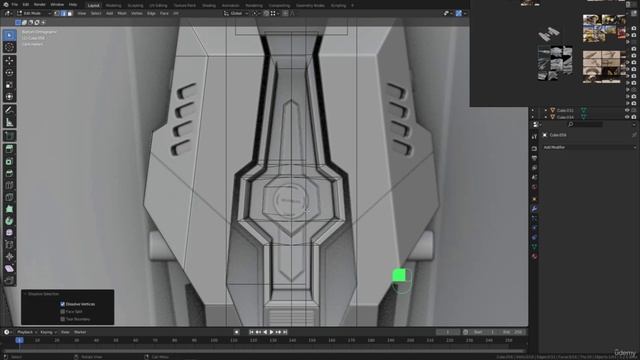Select the Shrink/Fatten tool
Screen dimensions: 640x360
(9, 256)
